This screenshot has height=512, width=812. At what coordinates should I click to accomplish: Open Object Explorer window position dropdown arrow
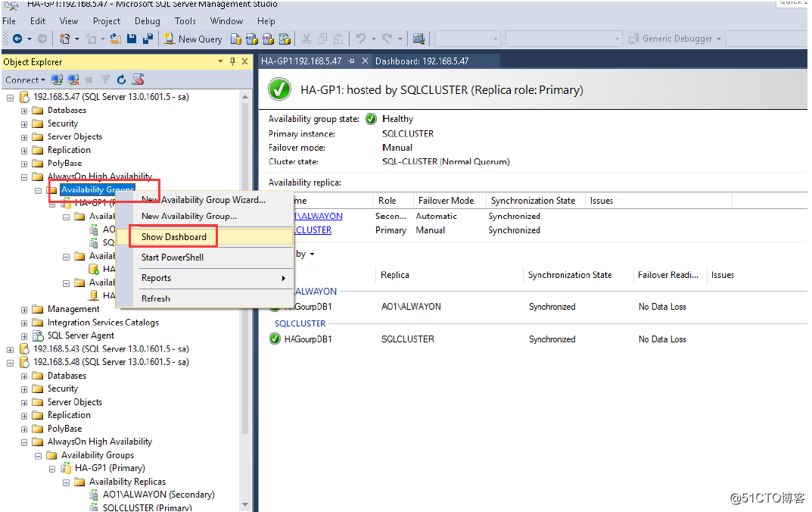(221, 61)
